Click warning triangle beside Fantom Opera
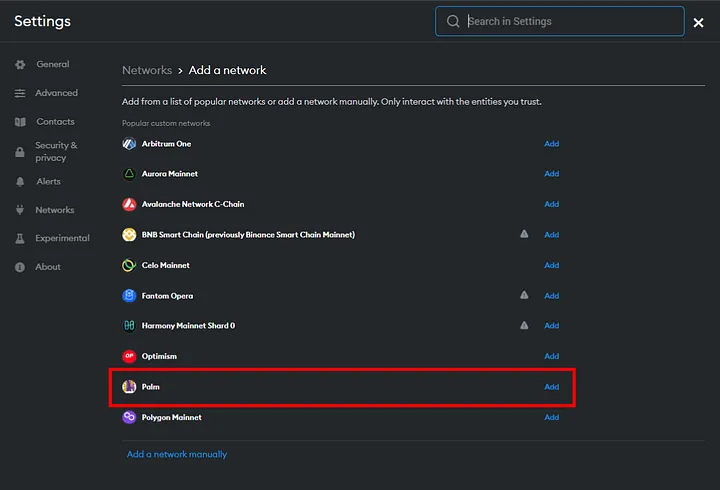The image size is (720, 490). pyautogui.click(x=524, y=296)
